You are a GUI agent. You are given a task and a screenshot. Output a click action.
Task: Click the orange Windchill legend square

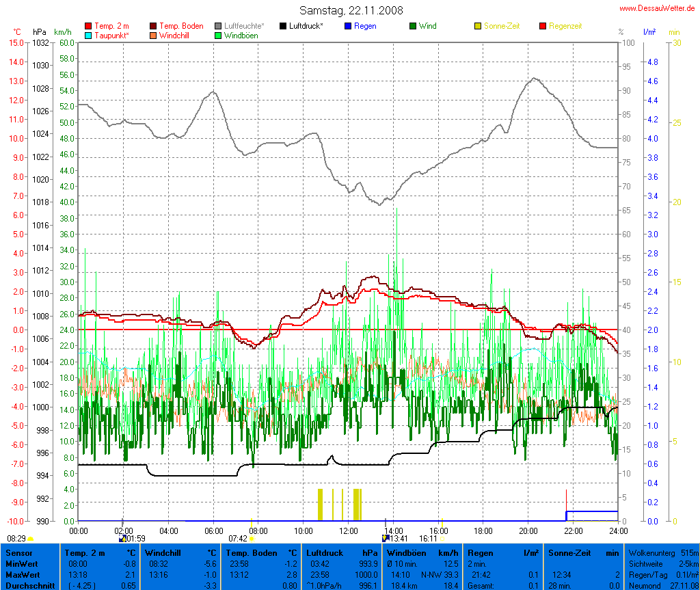(x=153, y=36)
